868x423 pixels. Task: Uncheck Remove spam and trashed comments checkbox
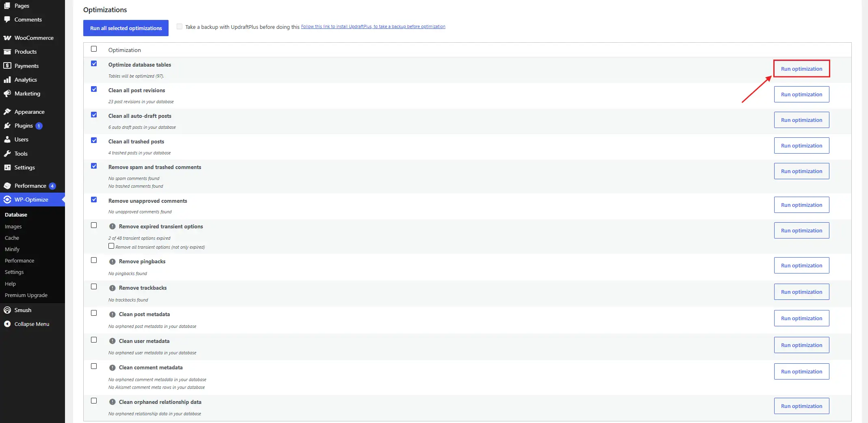(94, 166)
